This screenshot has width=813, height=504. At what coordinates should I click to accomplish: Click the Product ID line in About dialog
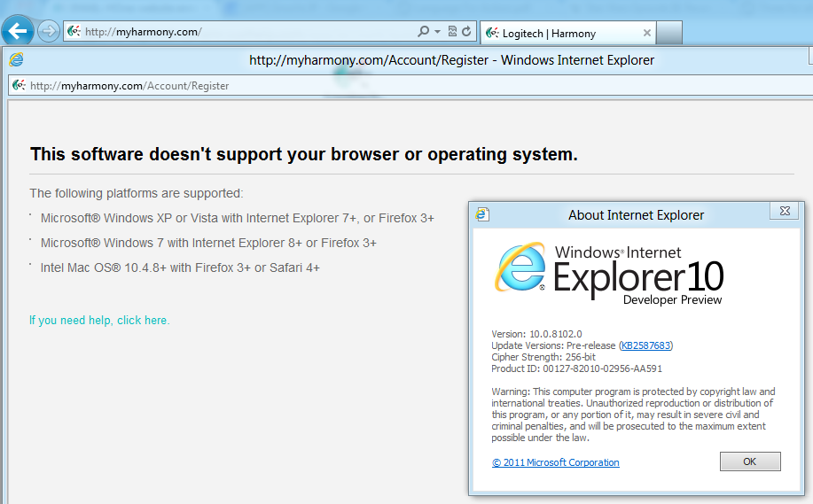[576, 368]
